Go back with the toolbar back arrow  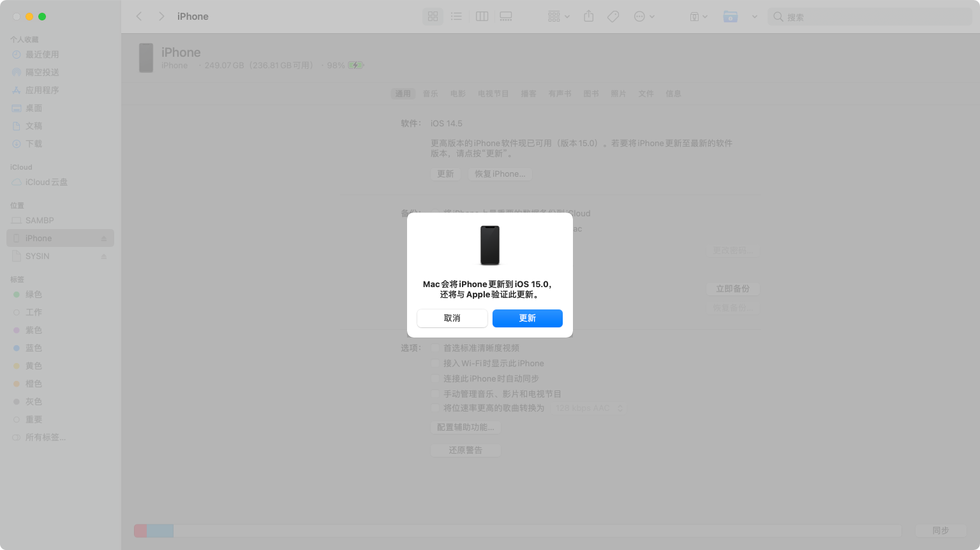pos(139,17)
